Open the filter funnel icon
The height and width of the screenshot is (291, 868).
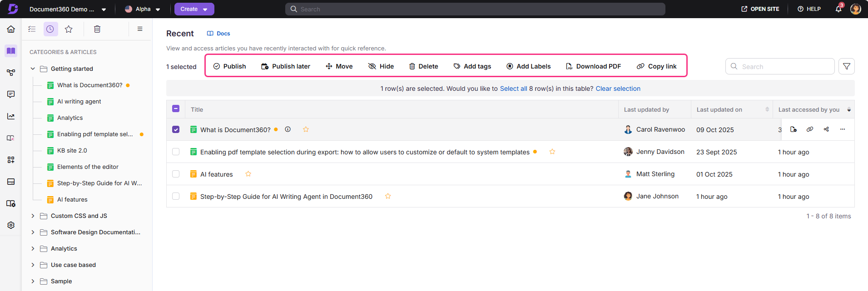[847, 66]
